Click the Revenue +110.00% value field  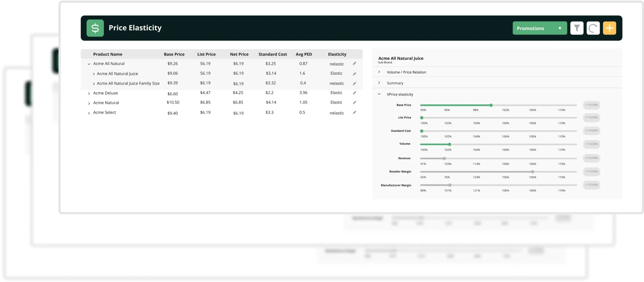coord(592,158)
